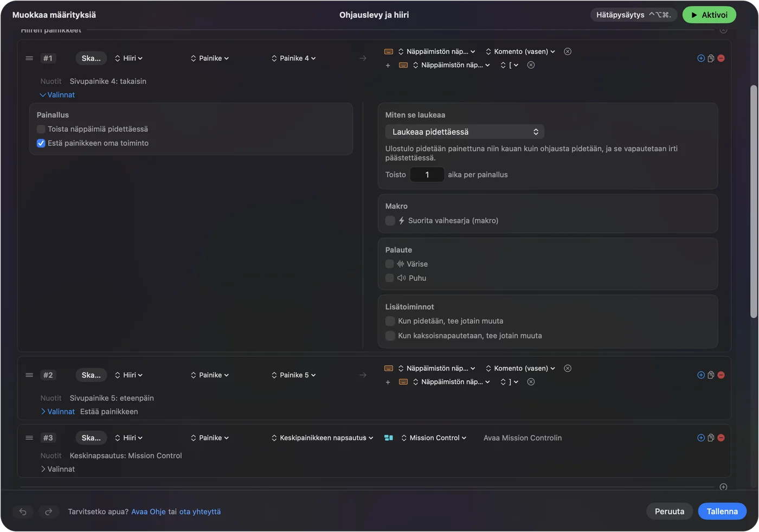Enable Suorita vaihesarja (makro) checkbox
The width and height of the screenshot is (759, 532).
(390, 221)
